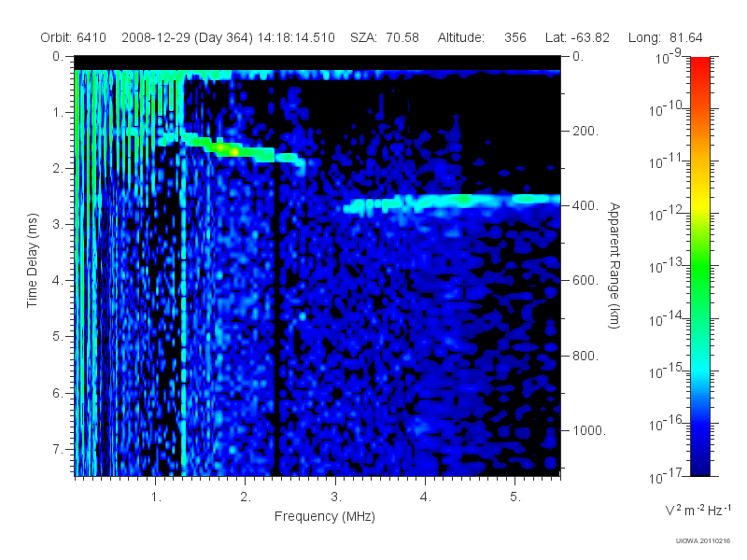Click the frequency tick label '5.'
This screenshot has height=560, width=747.
click(x=515, y=497)
